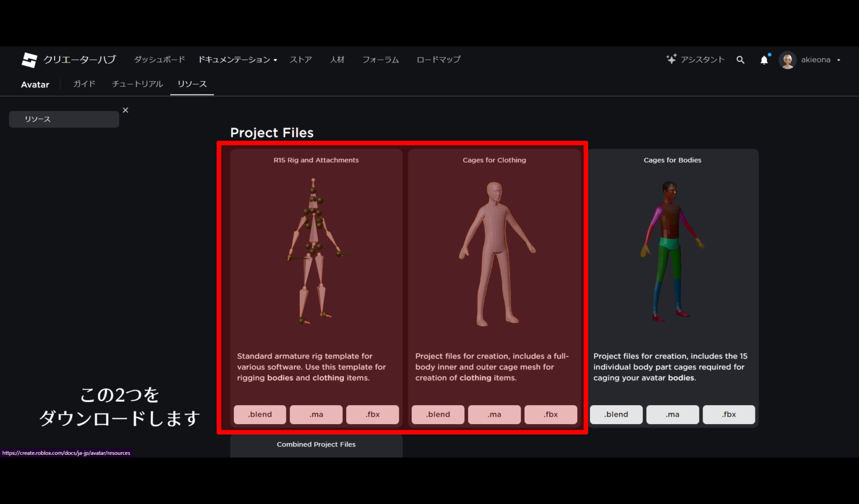This screenshot has width=859, height=504.
Task: Open the フォーラム menu item
Action: [x=380, y=59]
